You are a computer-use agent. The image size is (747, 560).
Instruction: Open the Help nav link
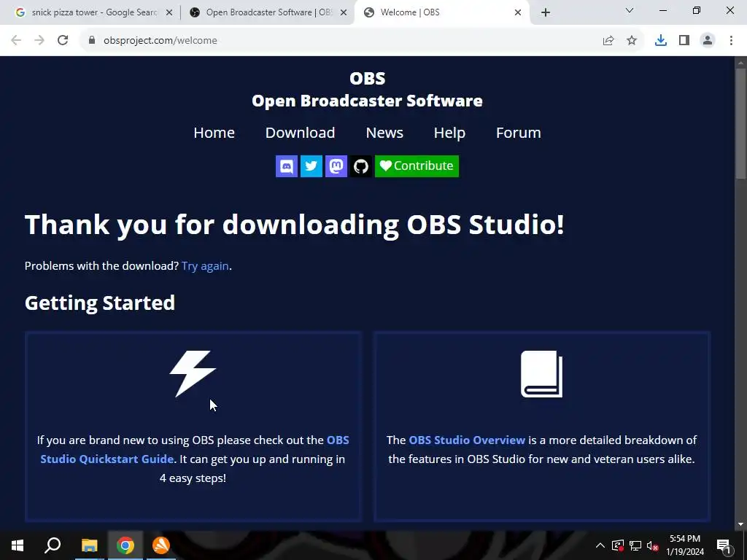449,133
